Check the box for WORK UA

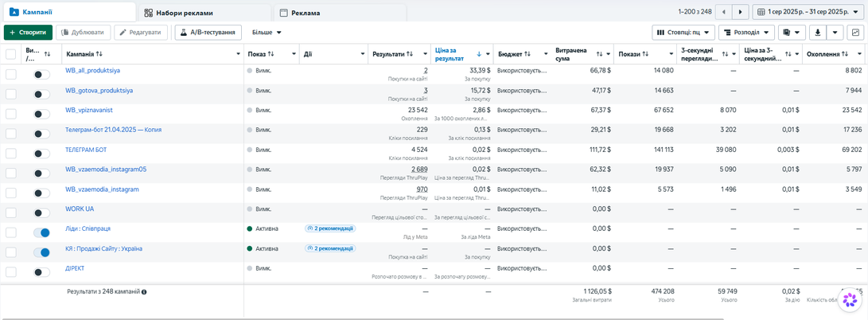click(10, 213)
